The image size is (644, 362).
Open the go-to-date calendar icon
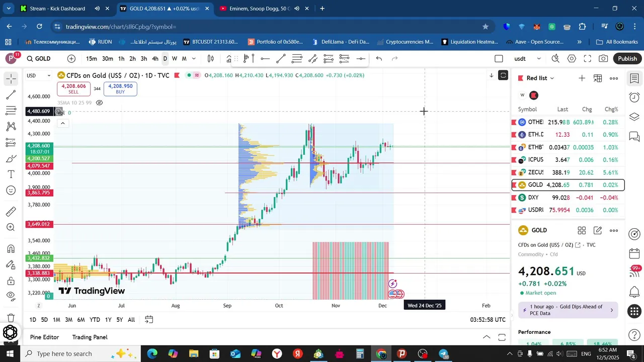(x=149, y=320)
